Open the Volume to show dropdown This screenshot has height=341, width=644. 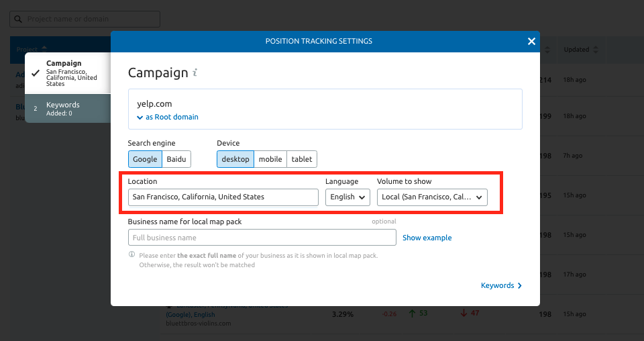(x=432, y=197)
